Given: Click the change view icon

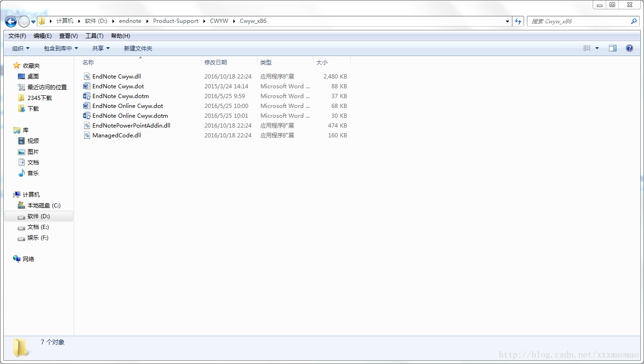Looking at the screenshot, I should click(x=587, y=48).
